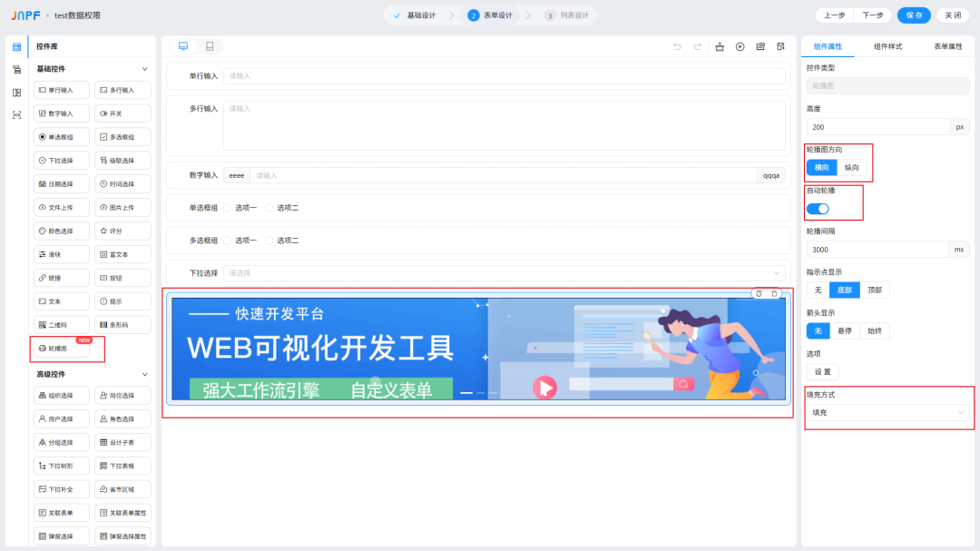Viewport: 980px width, 551px height.
Task: Add 数字输入 control from library
Action: [62, 113]
